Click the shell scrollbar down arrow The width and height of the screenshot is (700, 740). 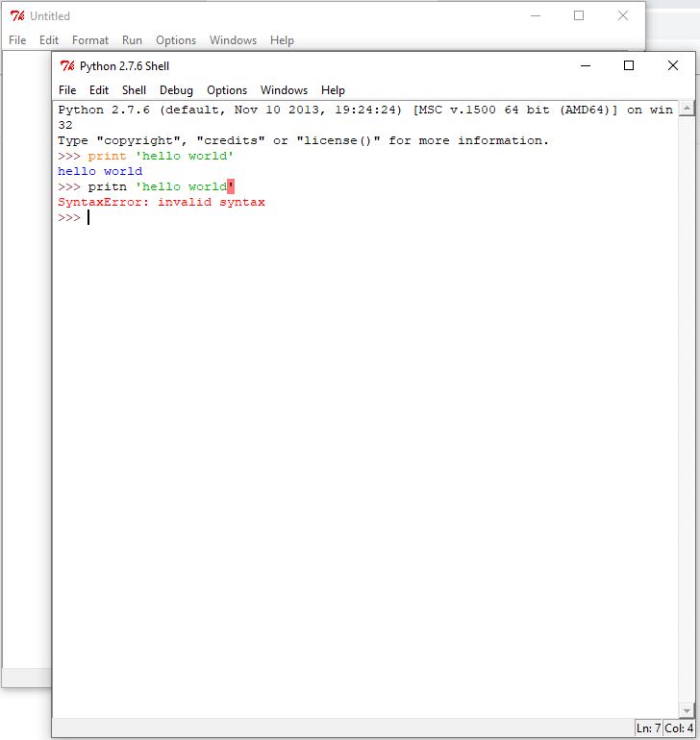coord(687,710)
